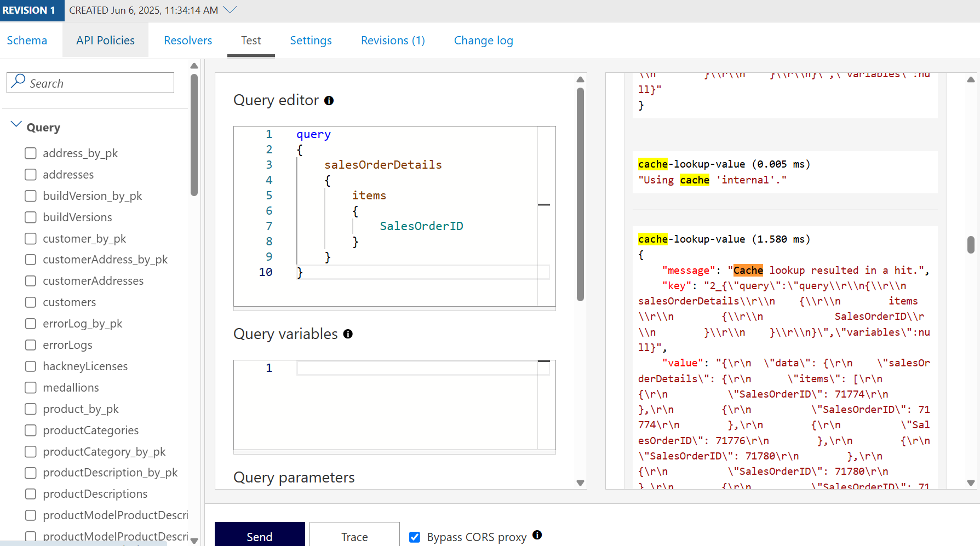Viewport: 980px width, 546px height.
Task: Switch to the Resolvers tab
Action: coord(188,41)
